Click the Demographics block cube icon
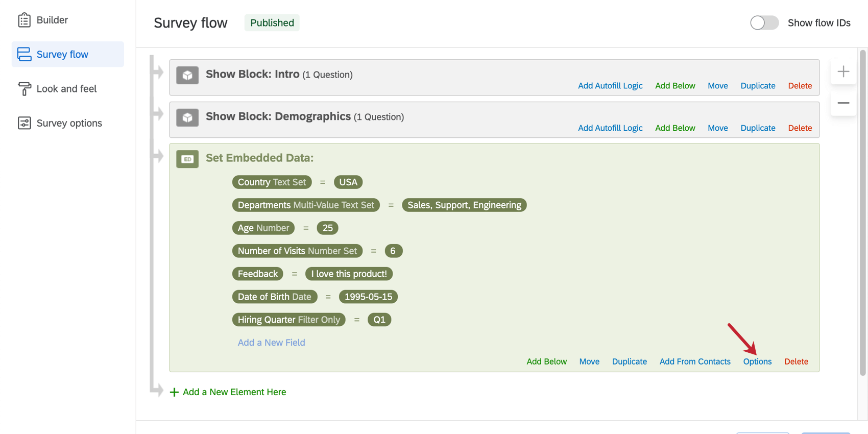Viewport: 868px width, 434px height. tap(187, 117)
